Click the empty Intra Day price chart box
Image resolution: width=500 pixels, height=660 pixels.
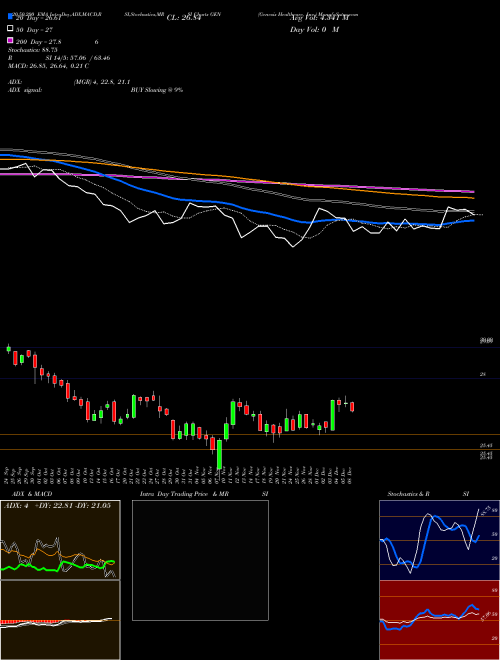[x=200, y=560]
